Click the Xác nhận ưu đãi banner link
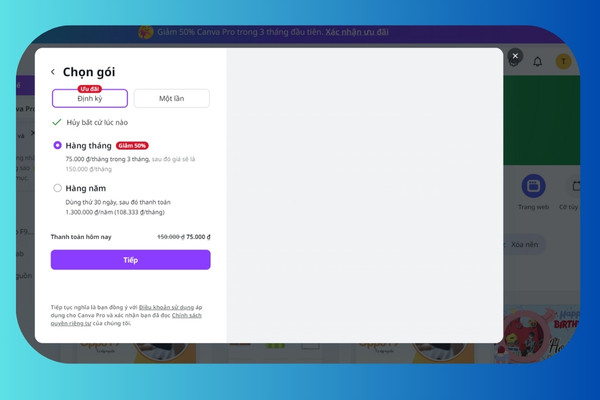 point(357,32)
